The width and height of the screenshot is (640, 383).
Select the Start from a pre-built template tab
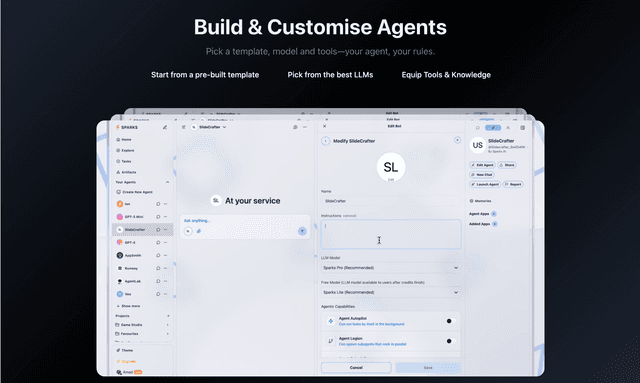pos(205,75)
